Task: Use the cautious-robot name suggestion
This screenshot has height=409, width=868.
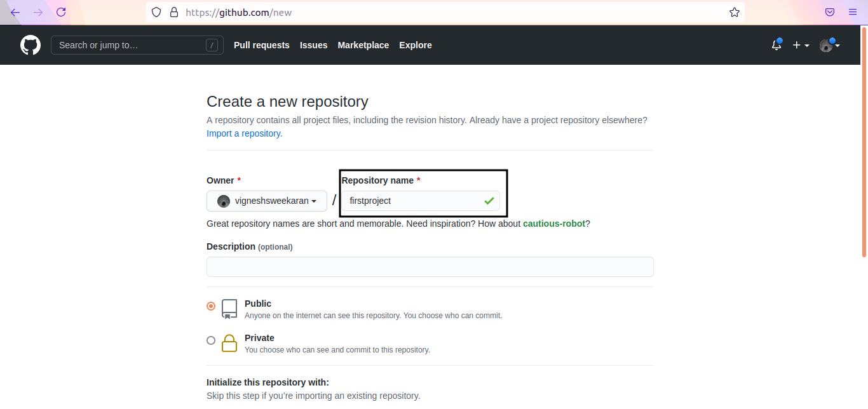Action: coord(554,224)
